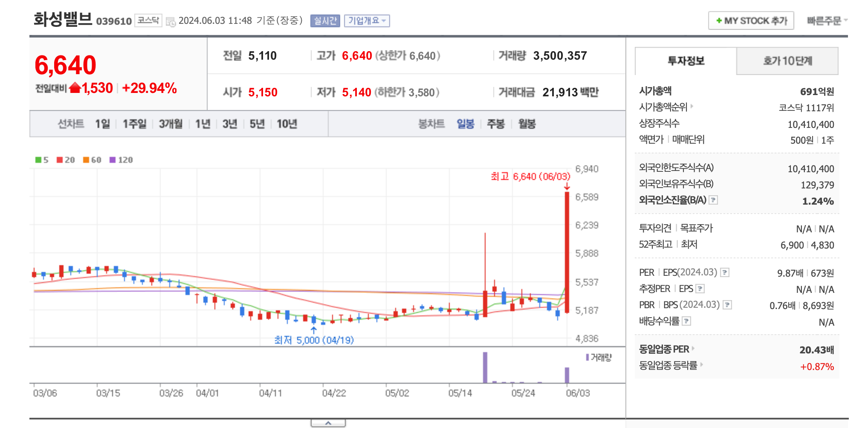Click the rank value 코스닥 1117위
Image resolution: width=868 pixels, height=428 pixels.
click(806, 108)
